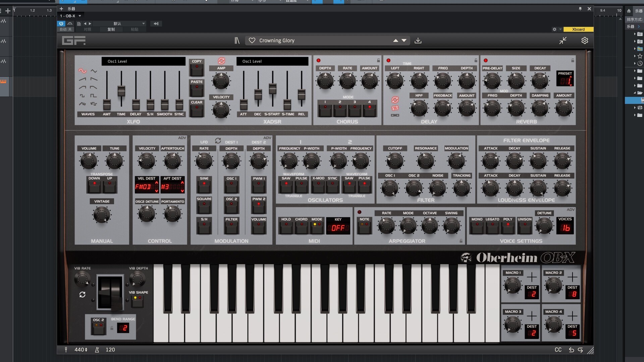Toggle the Delay section lock icon

click(x=476, y=60)
